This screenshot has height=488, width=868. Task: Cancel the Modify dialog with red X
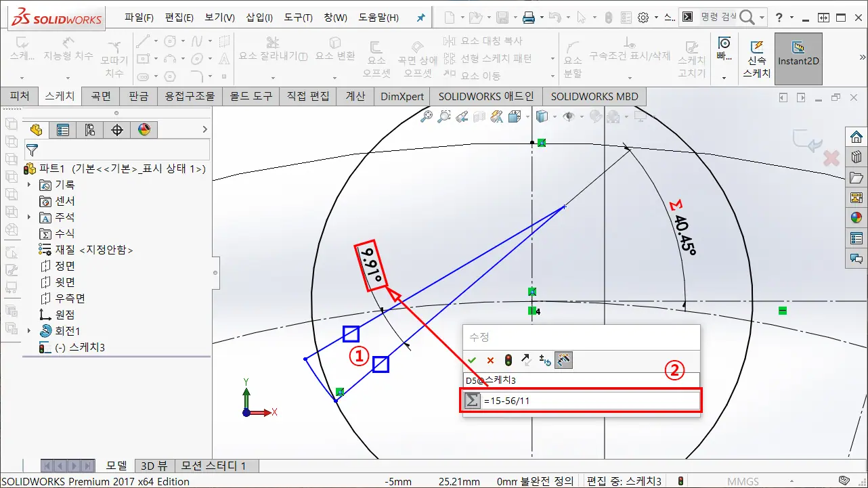[x=490, y=360]
